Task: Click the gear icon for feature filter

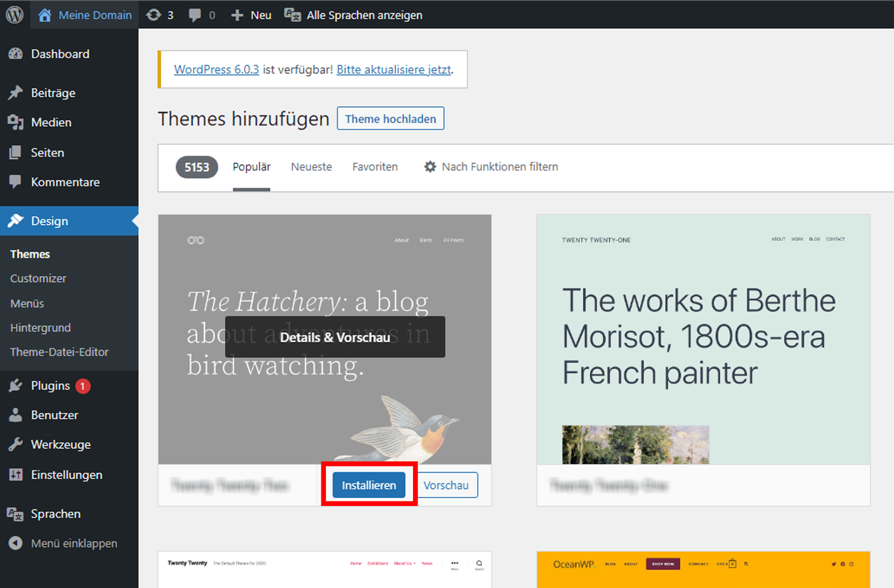Action: click(431, 167)
